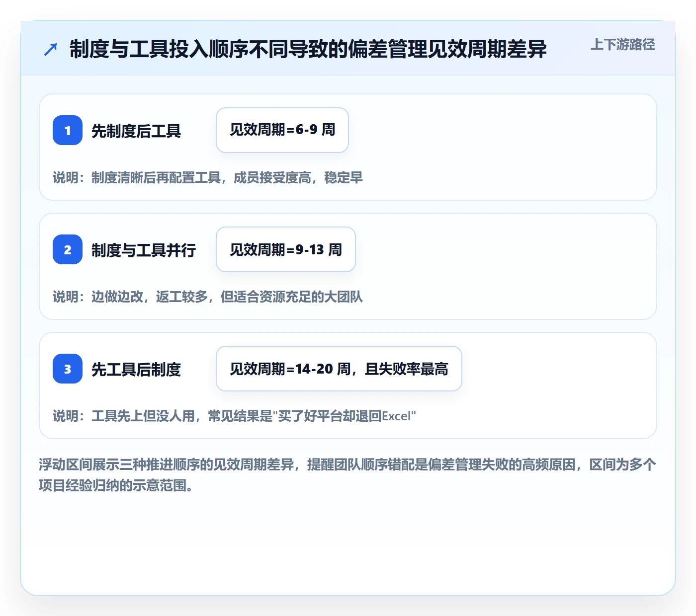This screenshot has width=696, height=616.
Task: Click the number 1 step badge
Action: point(68,130)
